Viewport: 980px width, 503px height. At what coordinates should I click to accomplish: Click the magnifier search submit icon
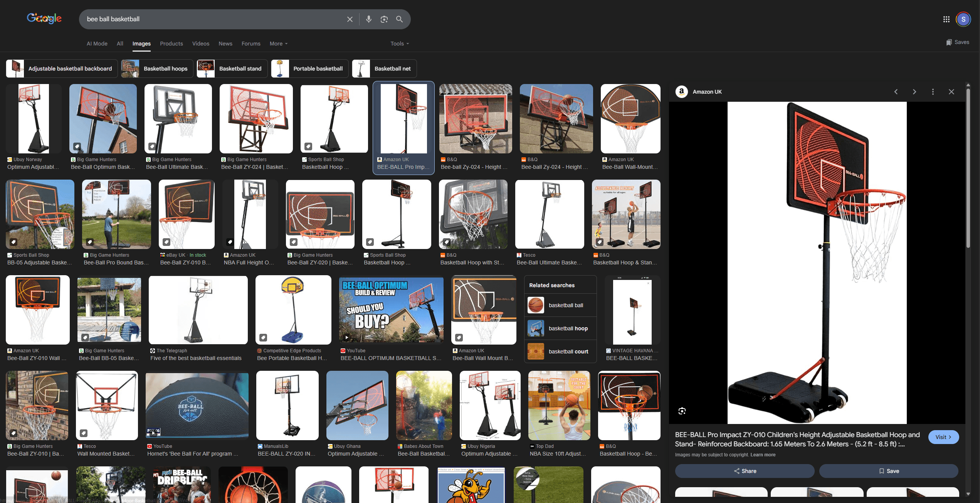(399, 19)
